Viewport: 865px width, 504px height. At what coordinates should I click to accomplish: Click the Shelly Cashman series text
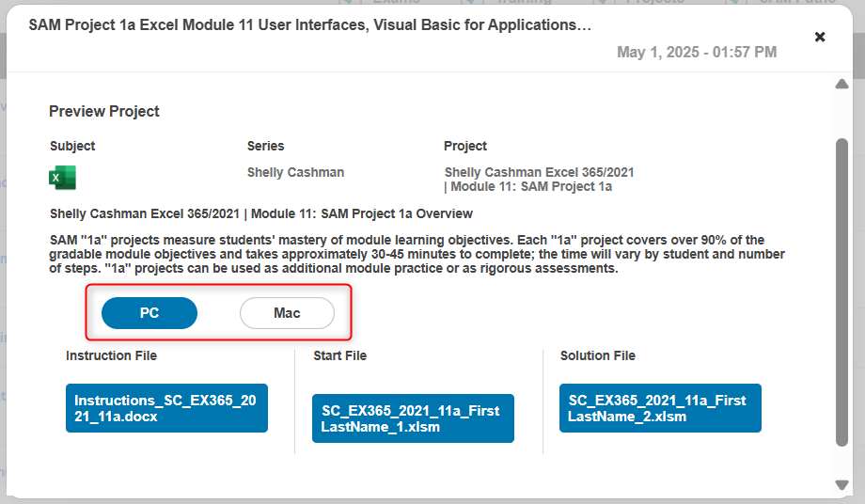(x=295, y=173)
